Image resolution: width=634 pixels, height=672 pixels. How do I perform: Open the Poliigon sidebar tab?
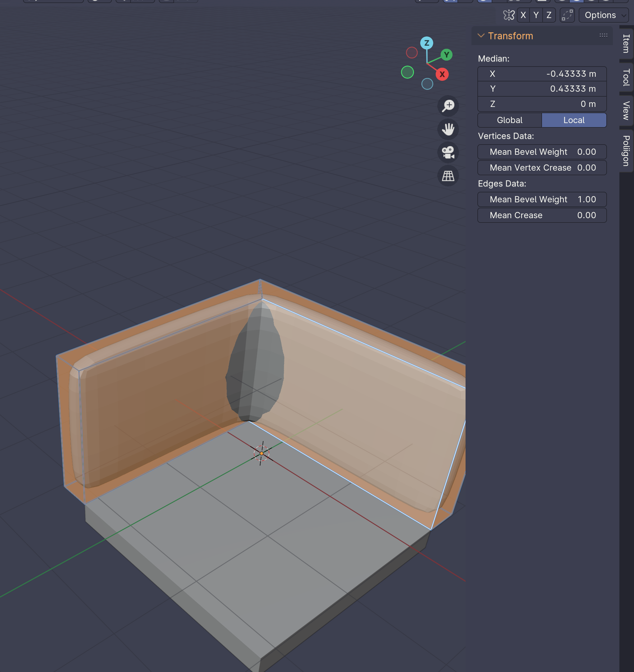[x=626, y=151]
